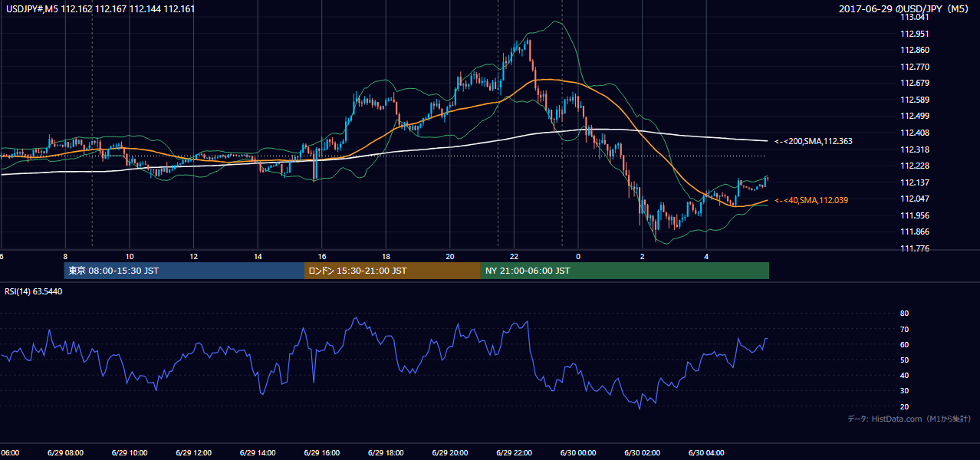Click the 6/30 02:00 time label
Viewport: 980px width, 460px height.
point(642,453)
